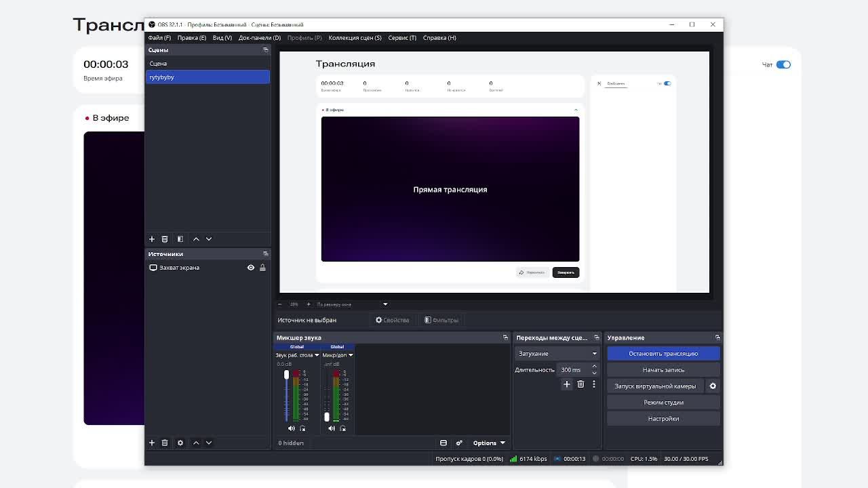Undock the Сцены panel
Viewport: 868px width, 488px height.
[x=265, y=49]
